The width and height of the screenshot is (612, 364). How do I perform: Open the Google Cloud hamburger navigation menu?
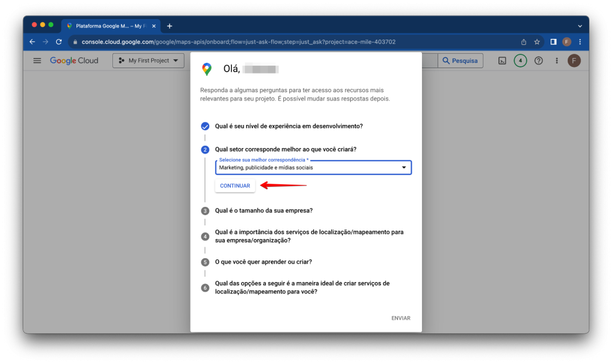pyautogui.click(x=37, y=60)
